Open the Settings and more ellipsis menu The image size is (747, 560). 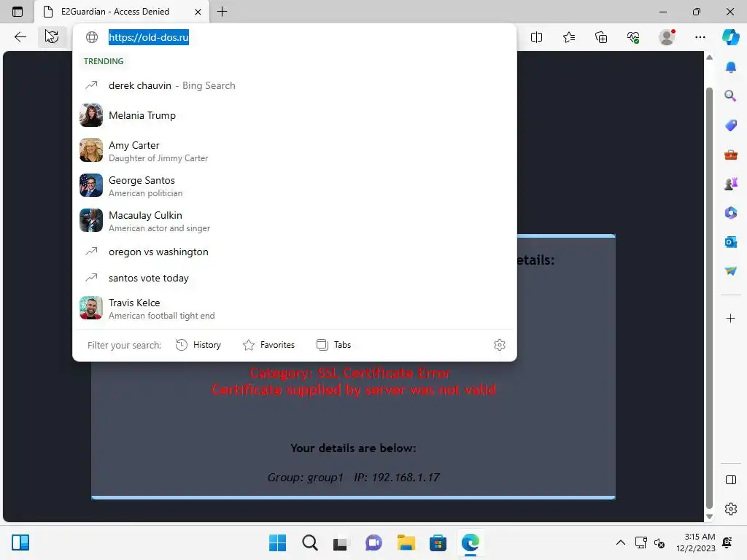click(700, 37)
